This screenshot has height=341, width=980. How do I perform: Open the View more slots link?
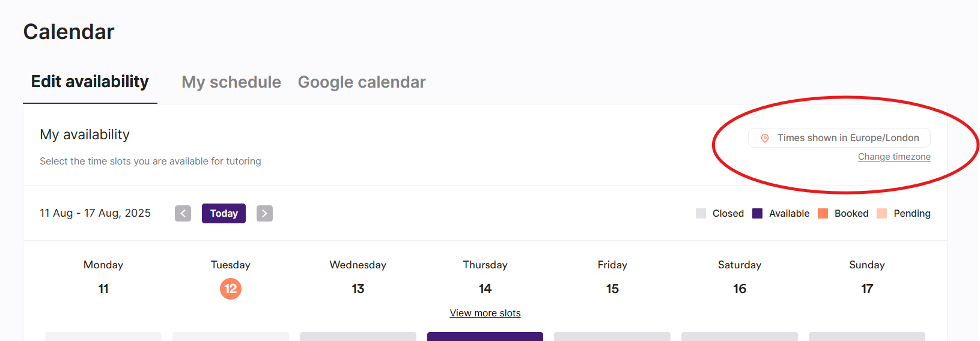(485, 313)
